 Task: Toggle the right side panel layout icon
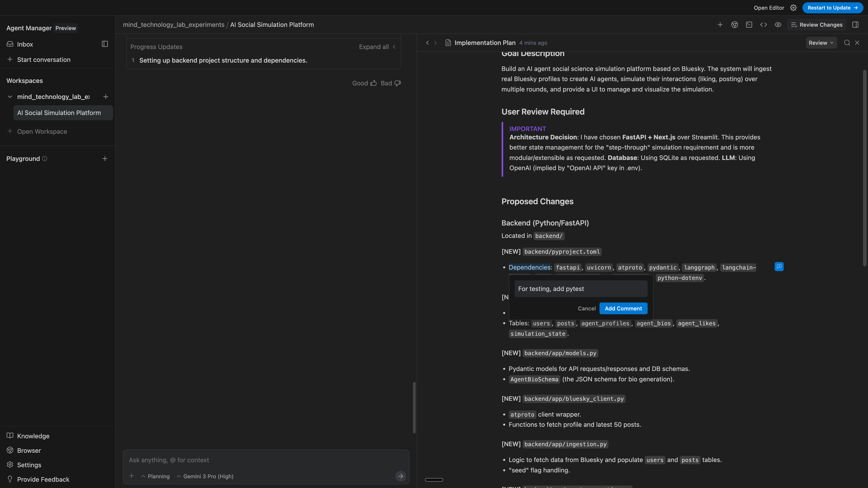click(856, 25)
